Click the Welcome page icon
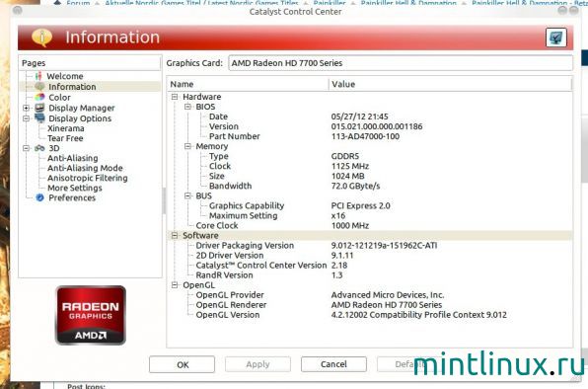The width and height of the screenshot is (588, 389). (38, 76)
